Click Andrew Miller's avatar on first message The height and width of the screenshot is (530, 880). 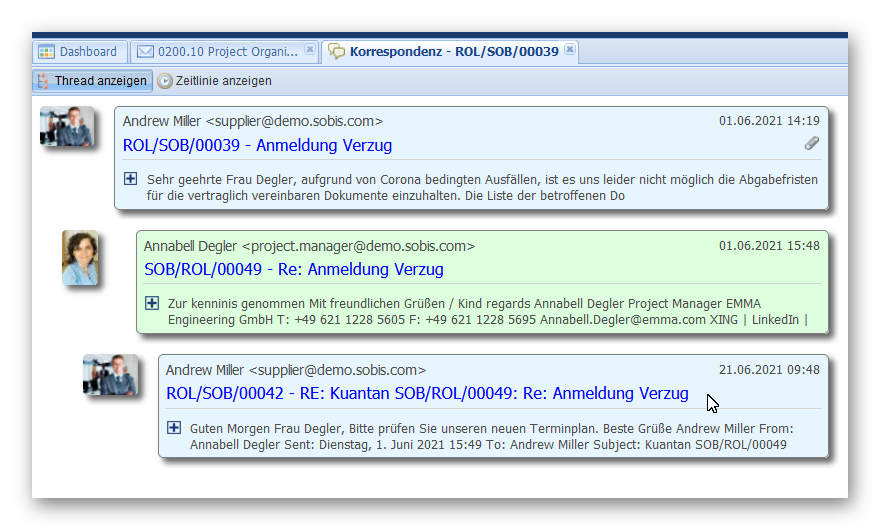[x=67, y=126]
